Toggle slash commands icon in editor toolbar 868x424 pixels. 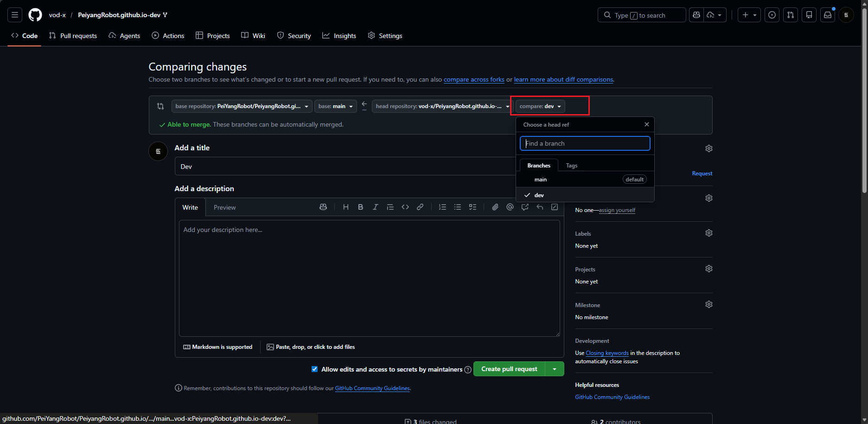[555, 207]
